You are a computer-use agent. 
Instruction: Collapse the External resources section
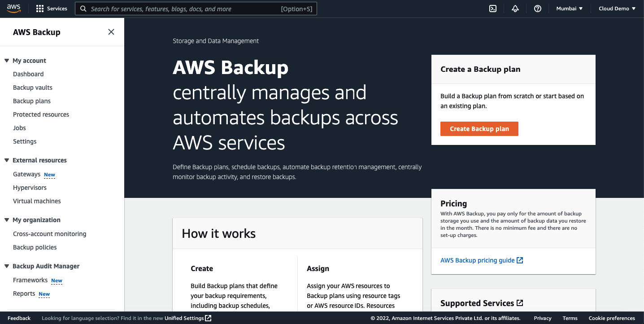[7, 160]
